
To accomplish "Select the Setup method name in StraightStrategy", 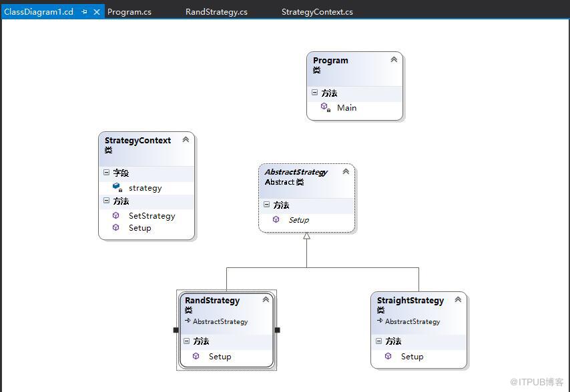I will (412, 357).
